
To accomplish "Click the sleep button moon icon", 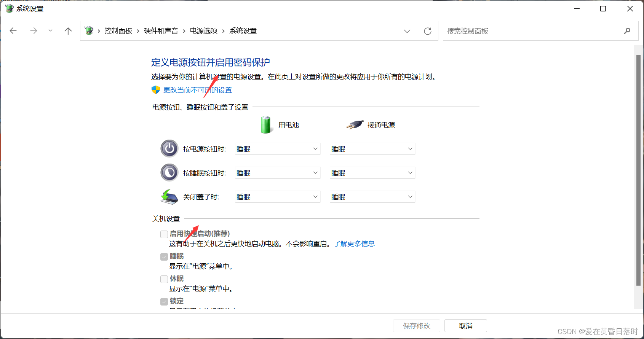I will tap(169, 173).
